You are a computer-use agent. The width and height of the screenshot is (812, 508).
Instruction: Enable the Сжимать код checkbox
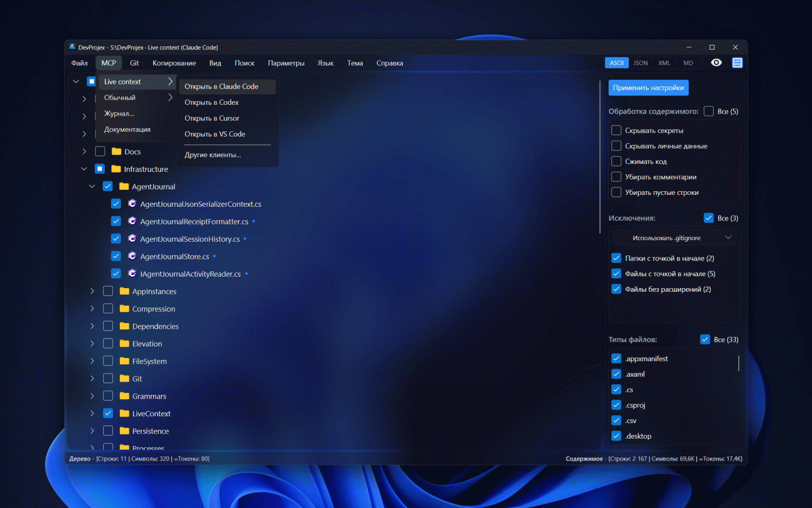click(616, 161)
